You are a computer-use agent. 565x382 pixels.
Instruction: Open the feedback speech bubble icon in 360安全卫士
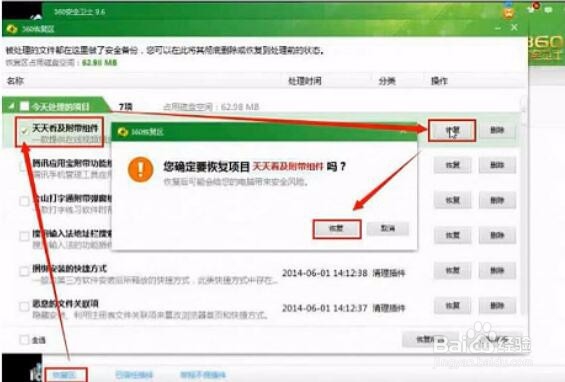(x=549, y=11)
